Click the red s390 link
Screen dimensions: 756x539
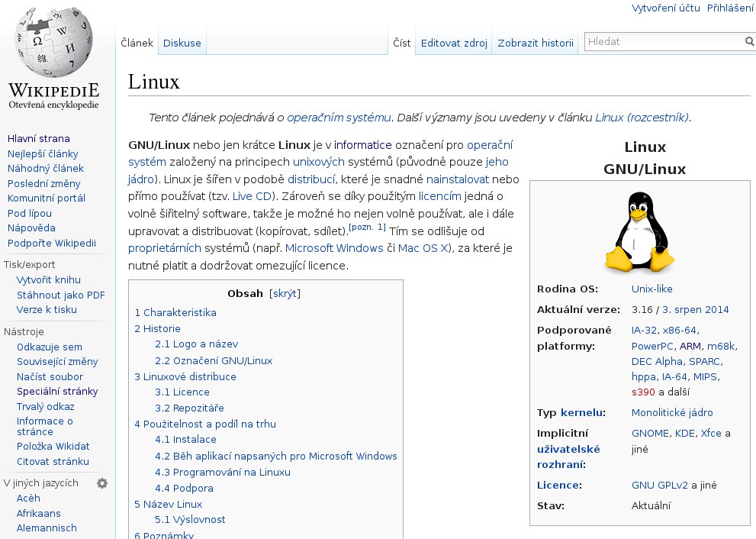pos(643,392)
